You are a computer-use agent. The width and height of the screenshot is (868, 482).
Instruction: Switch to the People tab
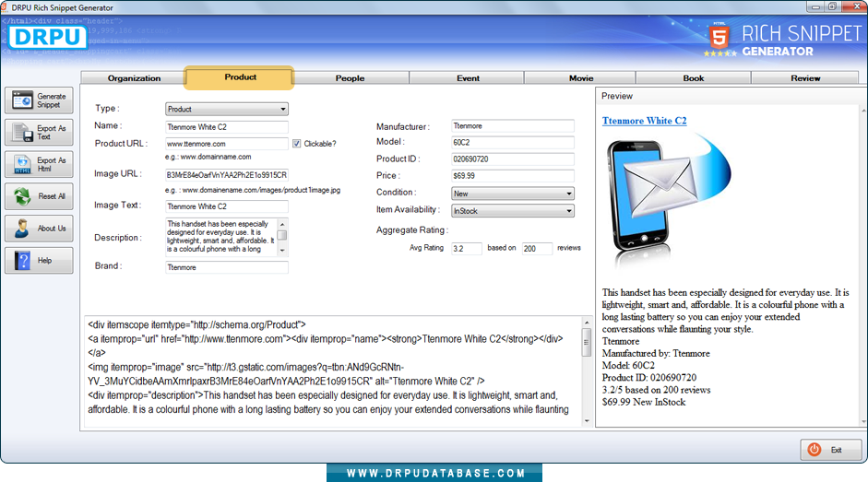pos(350,78)
